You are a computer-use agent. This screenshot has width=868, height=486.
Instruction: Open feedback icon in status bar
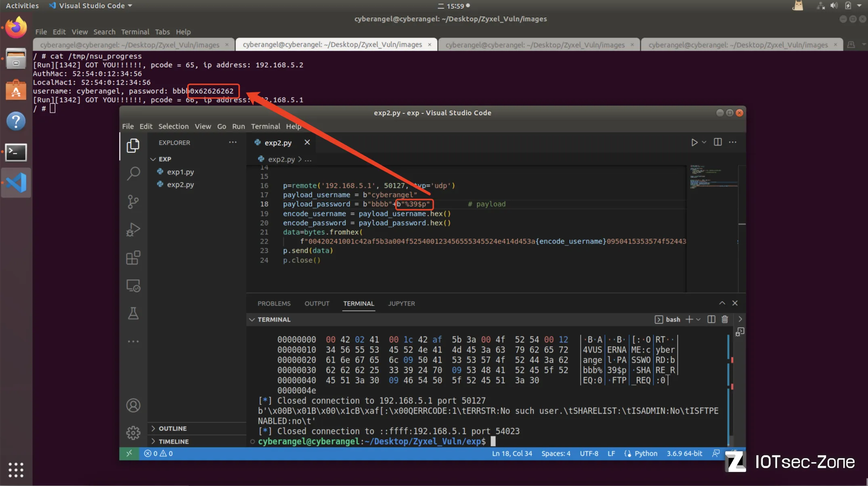(x=716, y=453)
